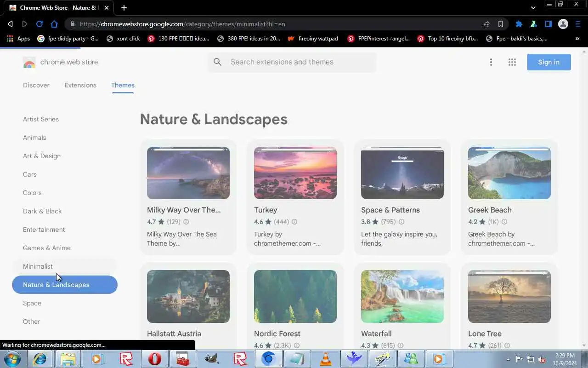Click rating info icon for Turkey theme

294,222
